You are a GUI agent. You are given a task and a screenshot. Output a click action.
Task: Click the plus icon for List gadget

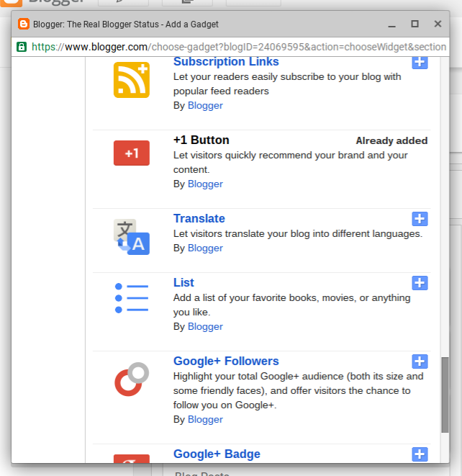point(420,283)
